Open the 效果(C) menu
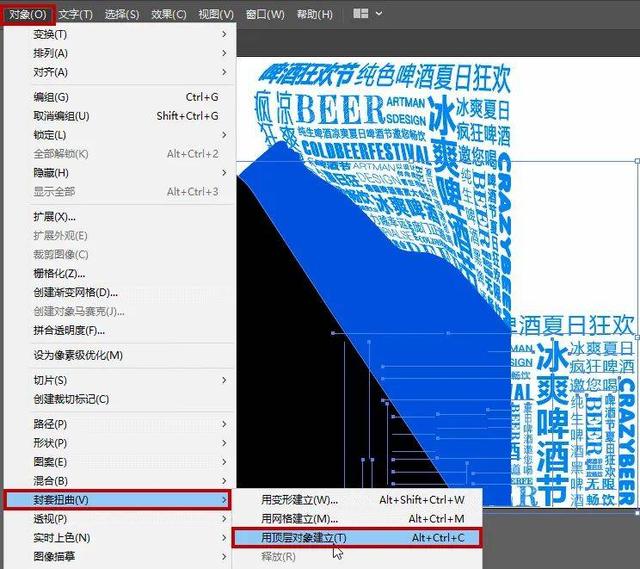The image size is (640, 569). (168, 14)
